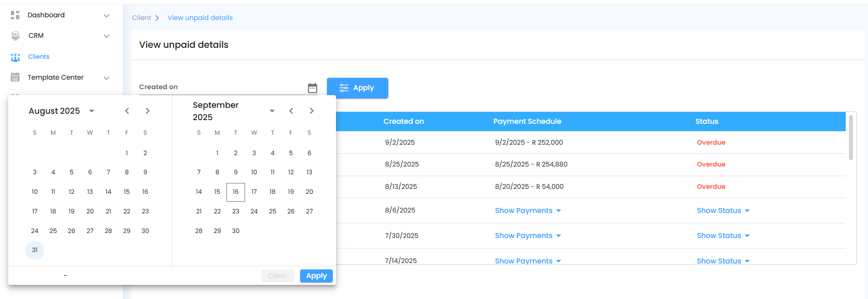Click Apply in the date picker footer
Screen dimensions: 868x299
pos(316,276)
